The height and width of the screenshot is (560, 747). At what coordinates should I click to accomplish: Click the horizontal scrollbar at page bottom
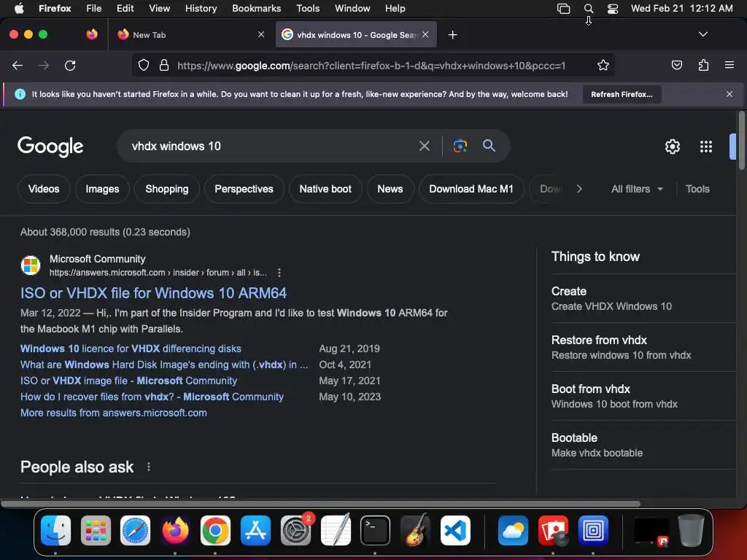coord(321,504)
